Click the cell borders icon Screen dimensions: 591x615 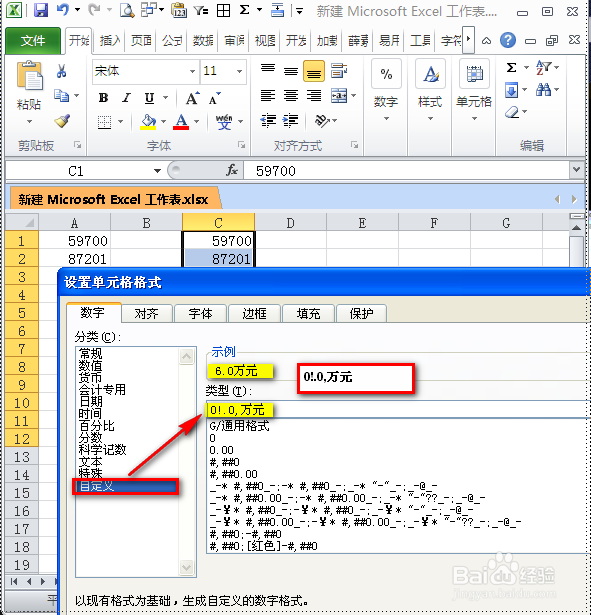tap(104, 122)
